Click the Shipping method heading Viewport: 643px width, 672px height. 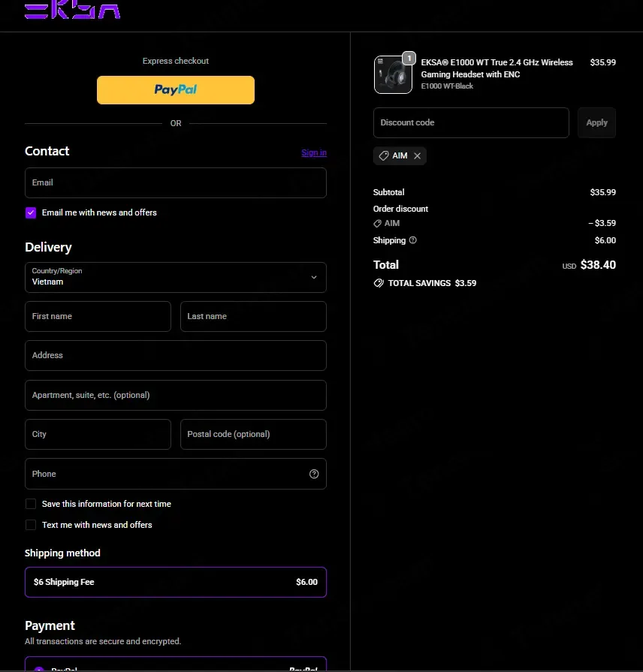tap(62, 553)
